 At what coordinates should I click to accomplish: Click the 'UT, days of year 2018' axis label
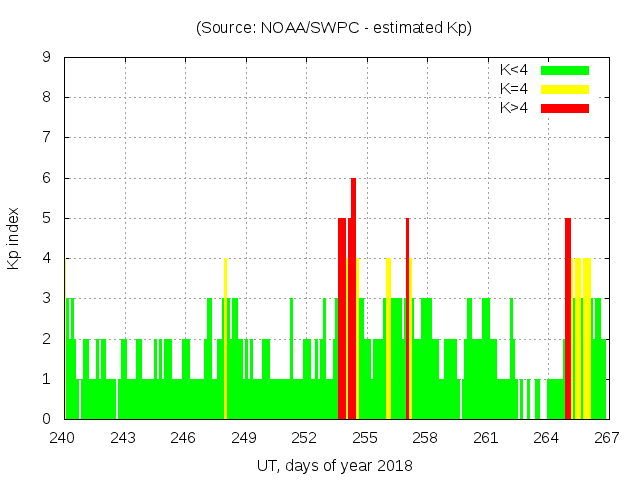coord(334,466)
